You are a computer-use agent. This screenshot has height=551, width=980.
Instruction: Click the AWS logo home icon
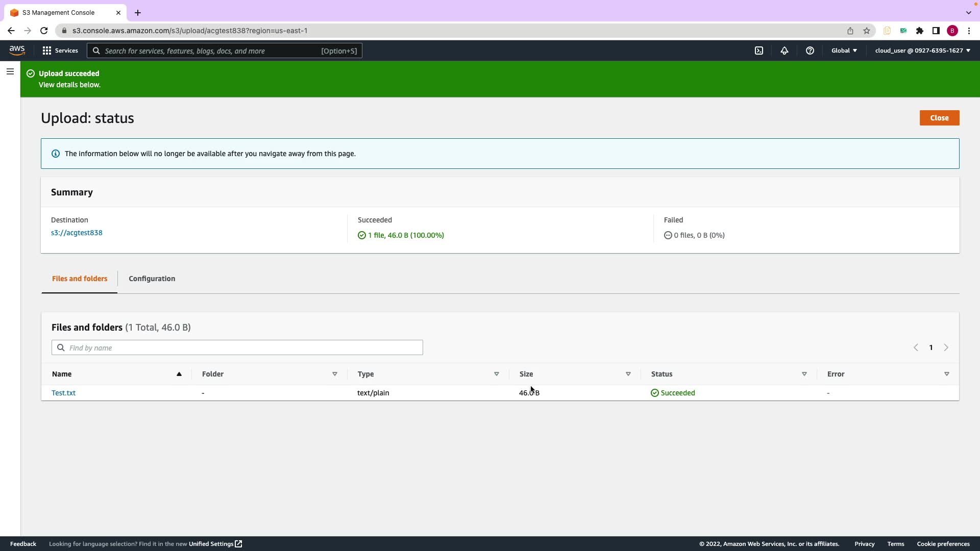click(17, 50)
